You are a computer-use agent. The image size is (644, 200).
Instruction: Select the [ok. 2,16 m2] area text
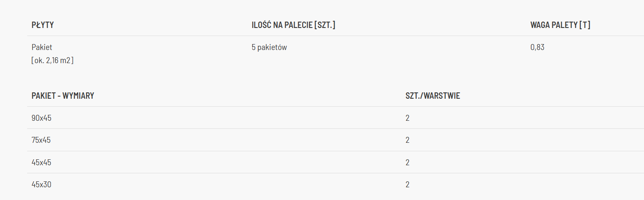pos(52,60)
